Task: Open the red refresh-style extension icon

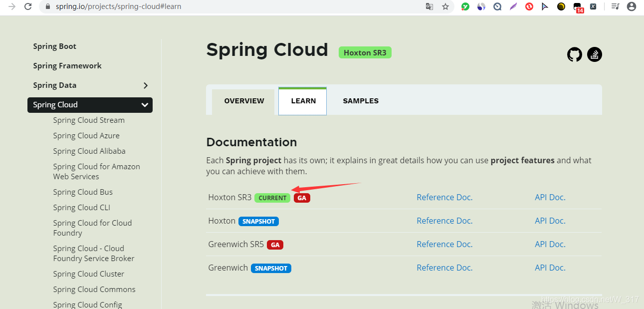Action: point(529,6)
